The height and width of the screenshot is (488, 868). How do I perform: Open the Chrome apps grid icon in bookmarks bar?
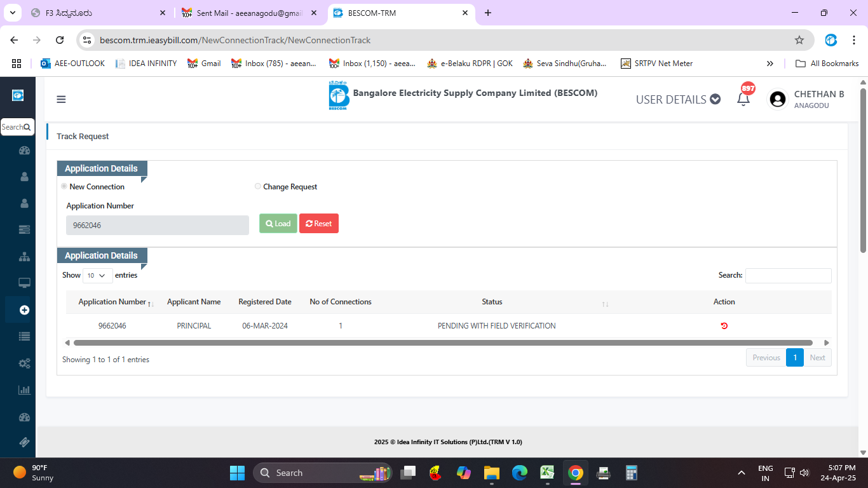click(x=17, y=64)
